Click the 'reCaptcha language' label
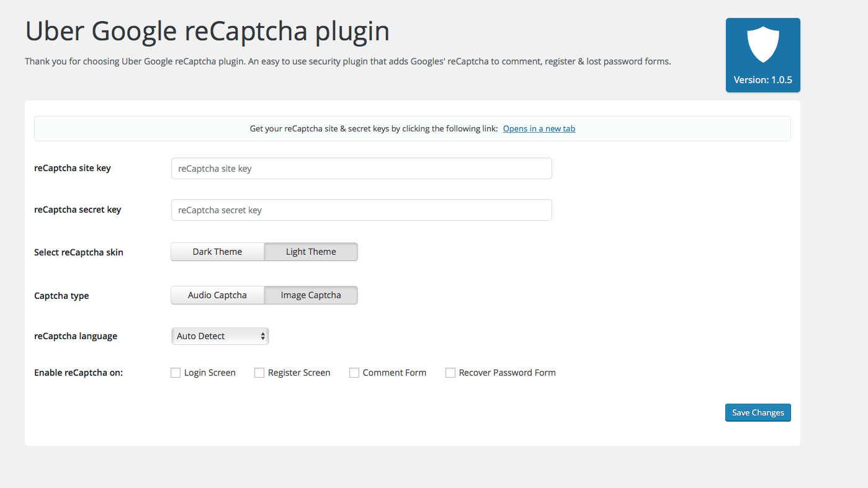This screenshot has height=488, width=868. pyautogui.click(x=76, y=336)
